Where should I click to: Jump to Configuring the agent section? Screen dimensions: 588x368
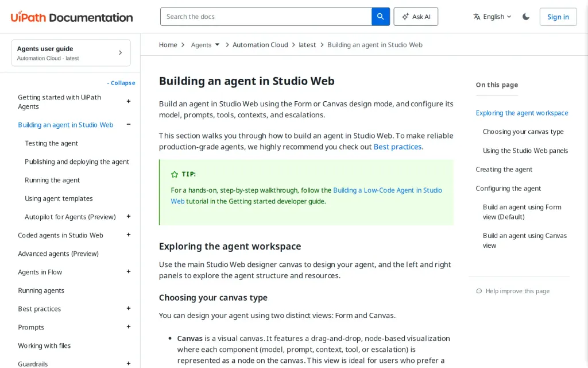click(508, 188)
